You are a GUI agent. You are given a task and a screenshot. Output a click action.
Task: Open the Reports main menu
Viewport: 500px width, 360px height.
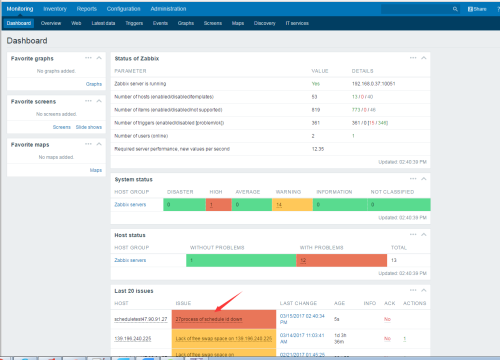87,9
